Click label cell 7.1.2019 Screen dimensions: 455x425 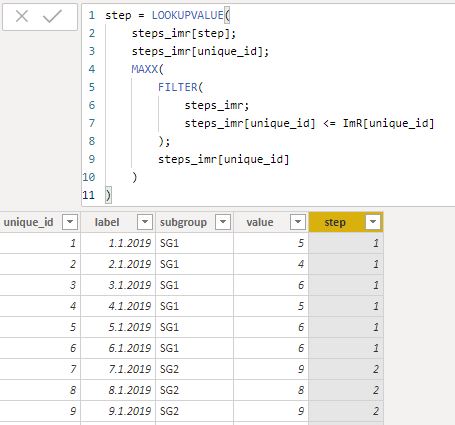pyautogui.click(x=118, y=369)
